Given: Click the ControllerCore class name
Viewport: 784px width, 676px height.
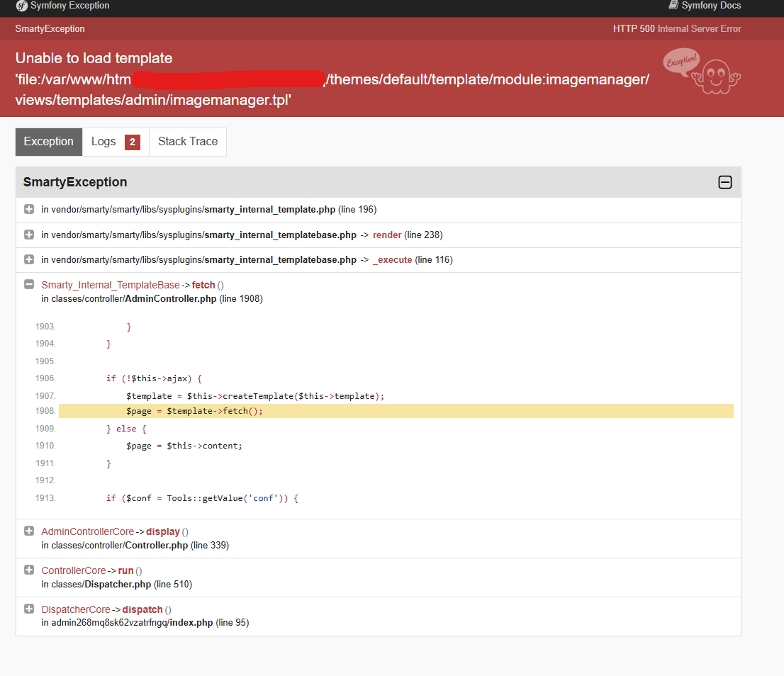Looking at the screenshot, I should (x=74, y=570).
